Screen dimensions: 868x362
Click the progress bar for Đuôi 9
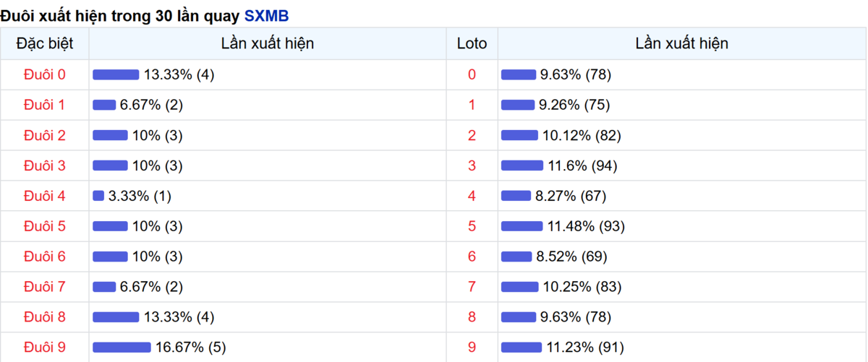coord(122,348)
